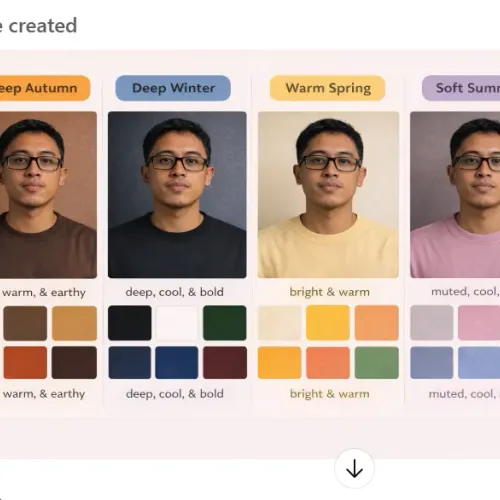Click the scroll-down arrow button
The width and height of the screenshot is (500, 500).
(354, 468)
